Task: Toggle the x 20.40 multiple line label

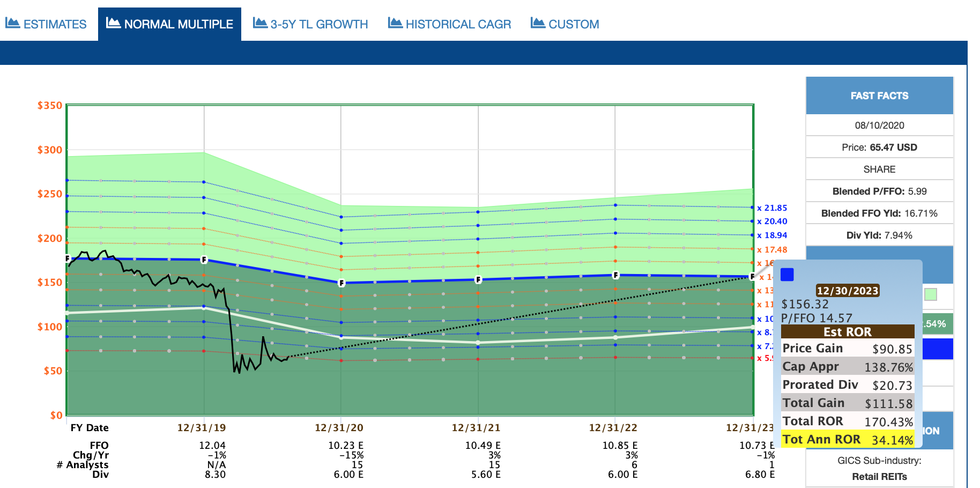Action: [772, 221]
